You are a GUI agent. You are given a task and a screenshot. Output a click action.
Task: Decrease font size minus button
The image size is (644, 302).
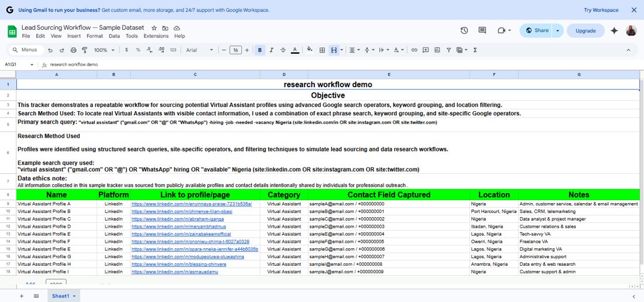[224, 50]
